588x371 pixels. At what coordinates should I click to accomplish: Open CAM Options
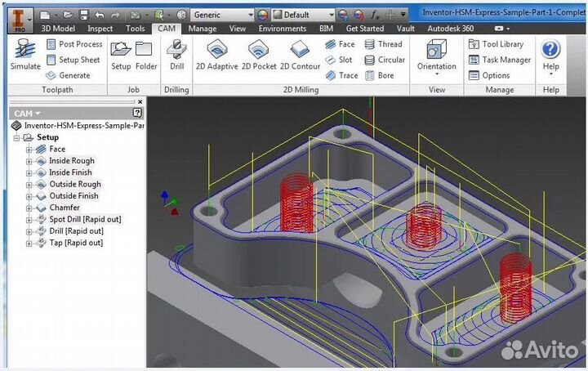click(489, 76)
